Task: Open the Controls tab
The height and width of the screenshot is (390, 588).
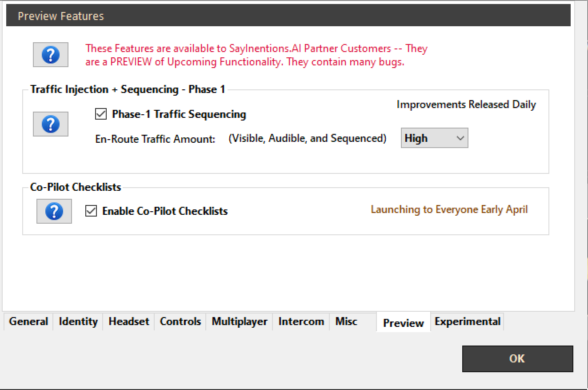Action: 180,322
